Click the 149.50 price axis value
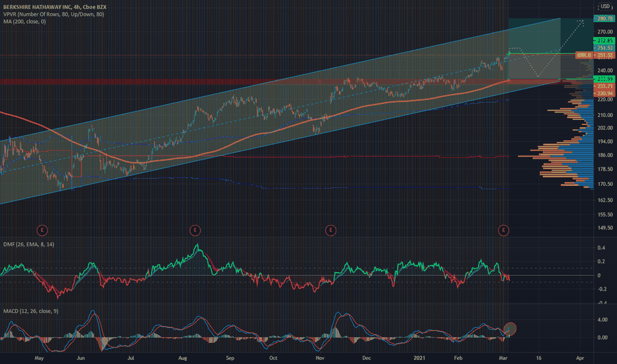The image size is (617, 364). 605,228
